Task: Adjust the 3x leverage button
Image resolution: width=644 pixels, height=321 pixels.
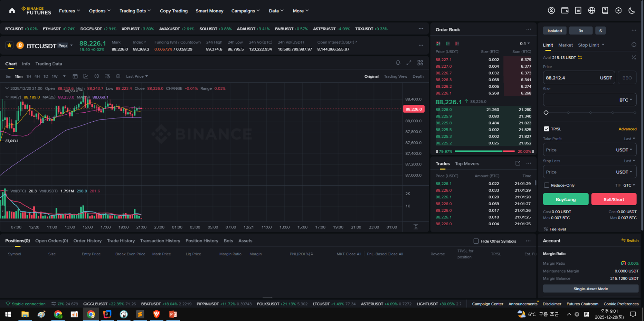Action: click(581, 31)
